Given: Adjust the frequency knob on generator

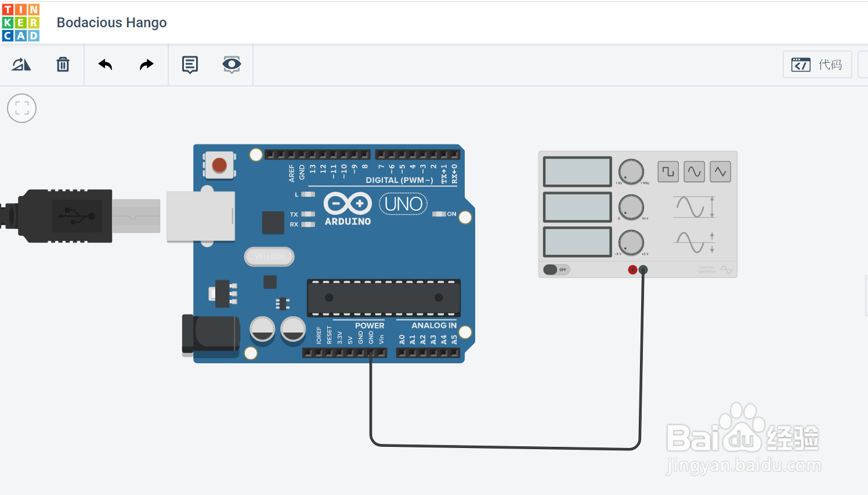Looking at the screenshot, I should 631,172.
